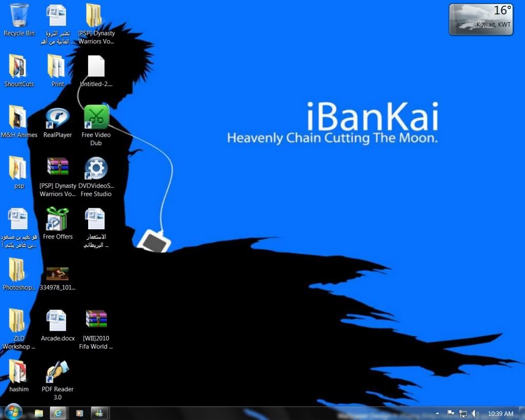Click the Free Offers gift icon
The height and width of the screenshot is (420, 525).
tap(57, 219)
